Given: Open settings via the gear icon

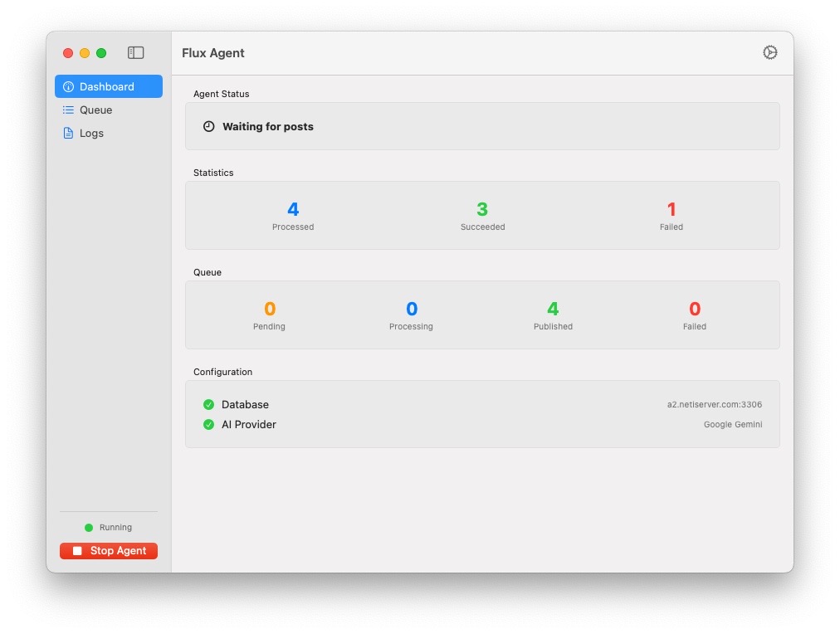Looking at the screenshot, I should (x=769, y=53).
